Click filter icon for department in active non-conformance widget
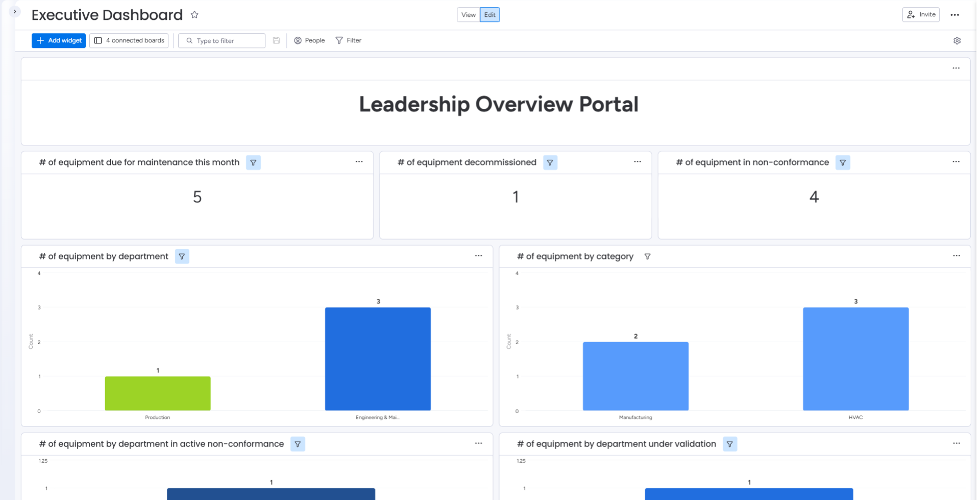This screenshot has width=980, height=500. [x=298, y=444]
